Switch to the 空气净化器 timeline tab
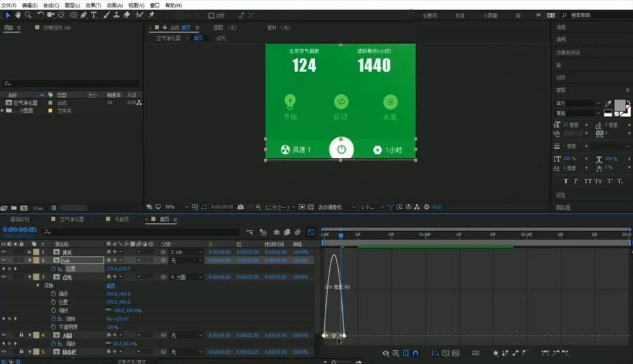 point(72,219)
